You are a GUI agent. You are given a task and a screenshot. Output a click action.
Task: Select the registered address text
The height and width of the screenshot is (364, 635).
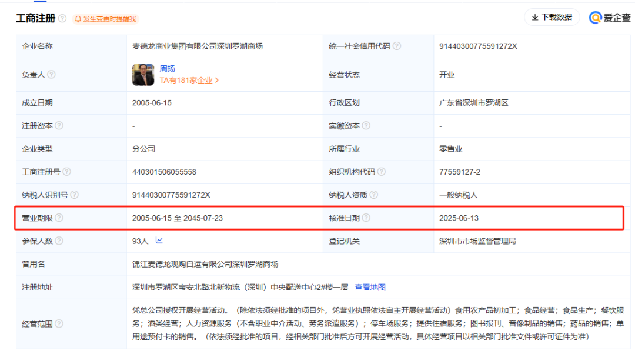240,288
